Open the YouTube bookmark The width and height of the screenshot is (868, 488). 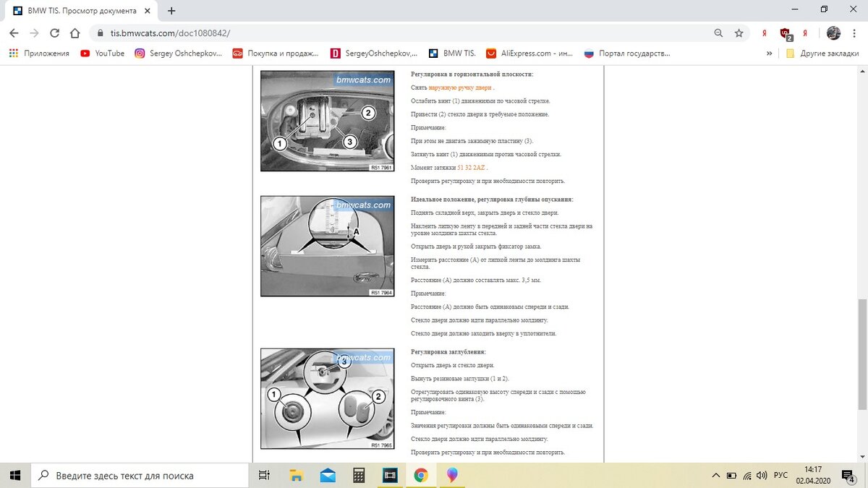(103, 53)
